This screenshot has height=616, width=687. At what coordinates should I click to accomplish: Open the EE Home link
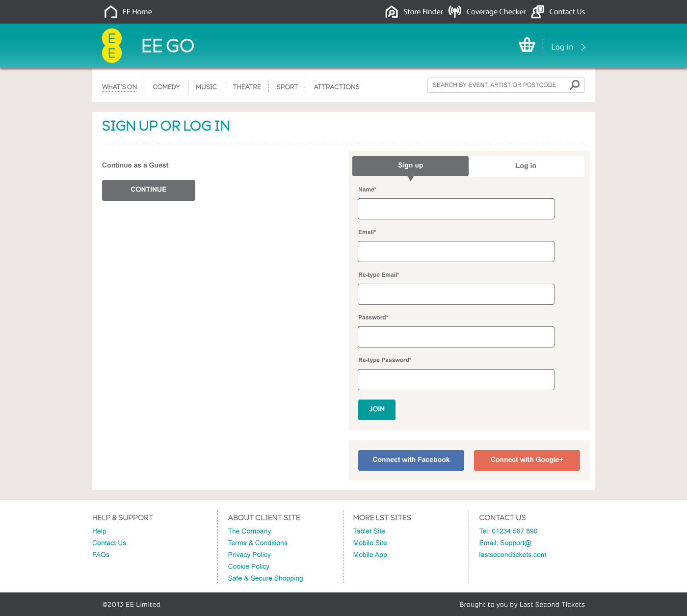(137, 12)
